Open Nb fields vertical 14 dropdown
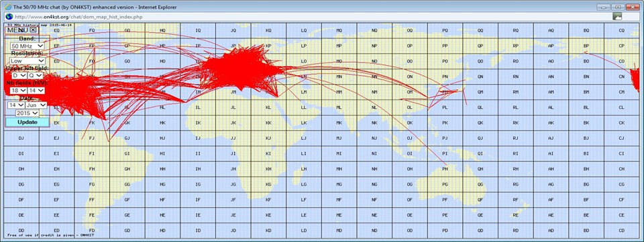This screenshot has height=242, width=644. (36, 90)
